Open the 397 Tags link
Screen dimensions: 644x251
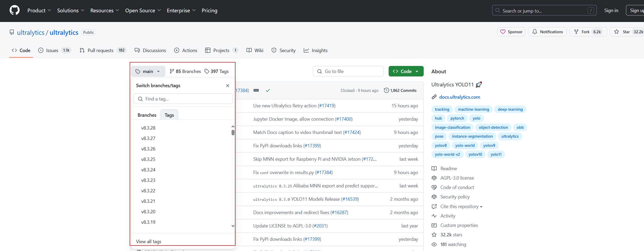[216, 71]
